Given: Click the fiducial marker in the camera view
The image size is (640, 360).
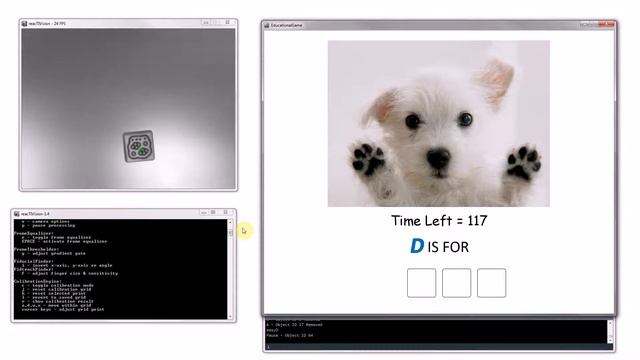Looking at the screenshot, I should point(139,146).
